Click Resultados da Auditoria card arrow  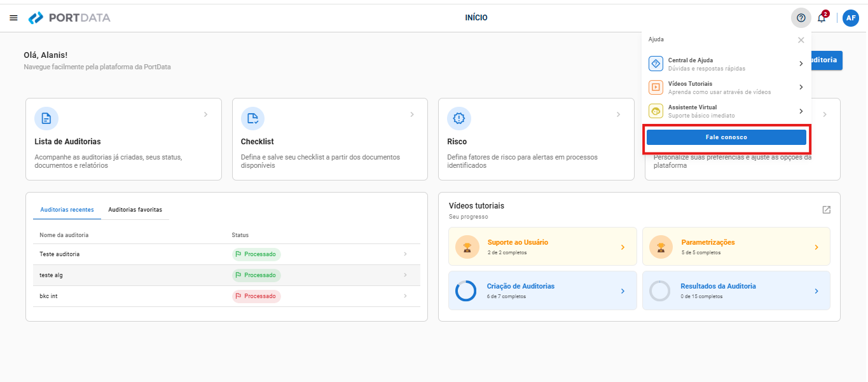(x=816, y=291)
